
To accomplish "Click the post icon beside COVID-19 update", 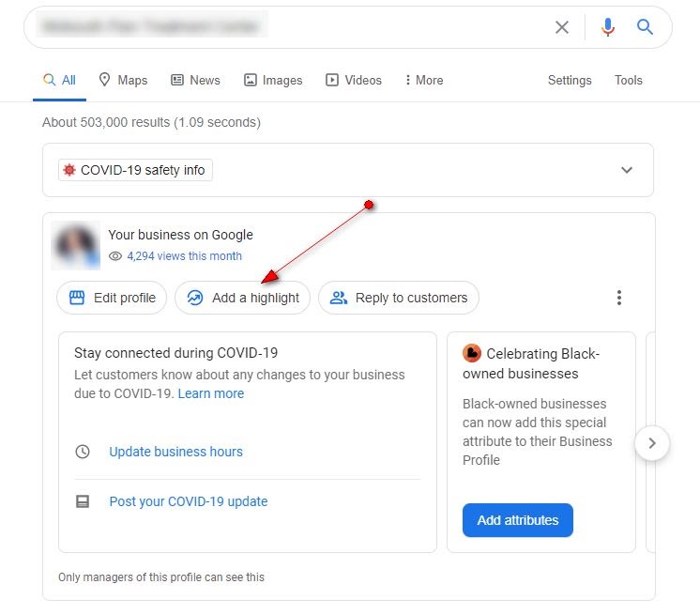I will pyautogui.click(x=83, y=501).
